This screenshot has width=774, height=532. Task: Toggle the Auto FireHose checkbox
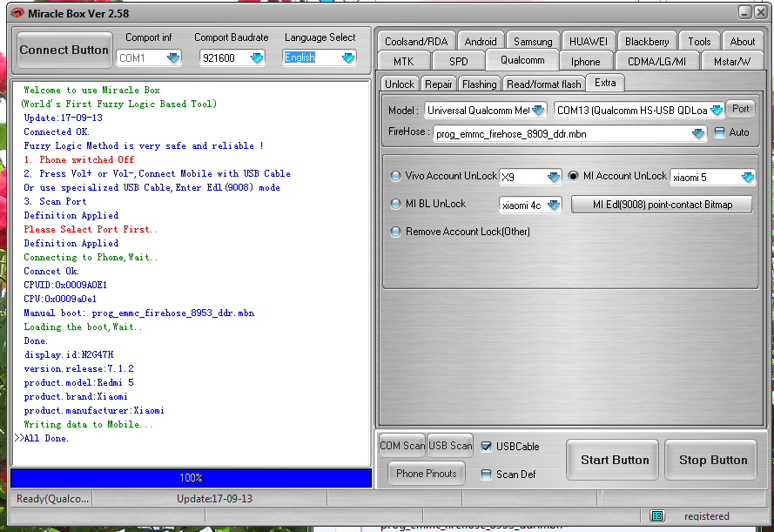click(720, 132)
